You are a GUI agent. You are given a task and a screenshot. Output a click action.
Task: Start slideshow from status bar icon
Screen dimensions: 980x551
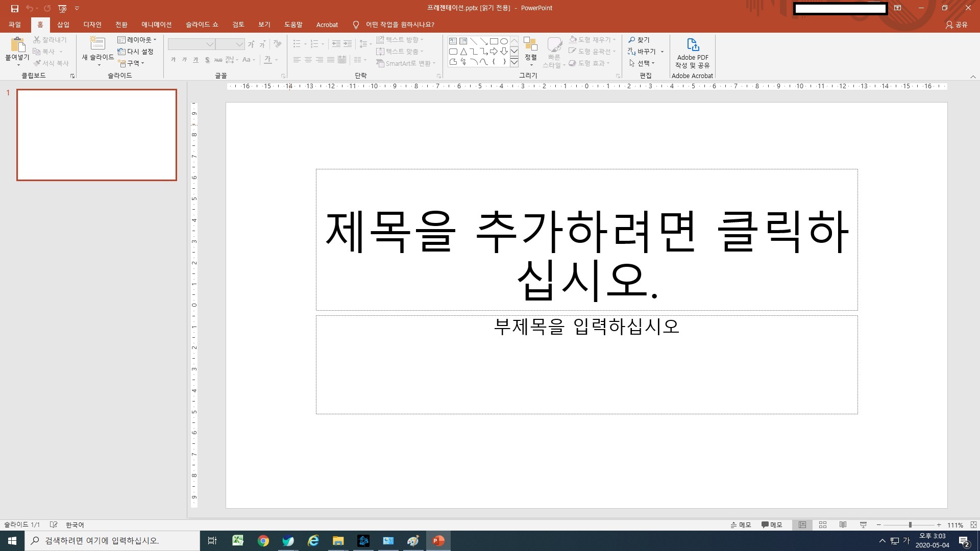[x=863, y=524]
